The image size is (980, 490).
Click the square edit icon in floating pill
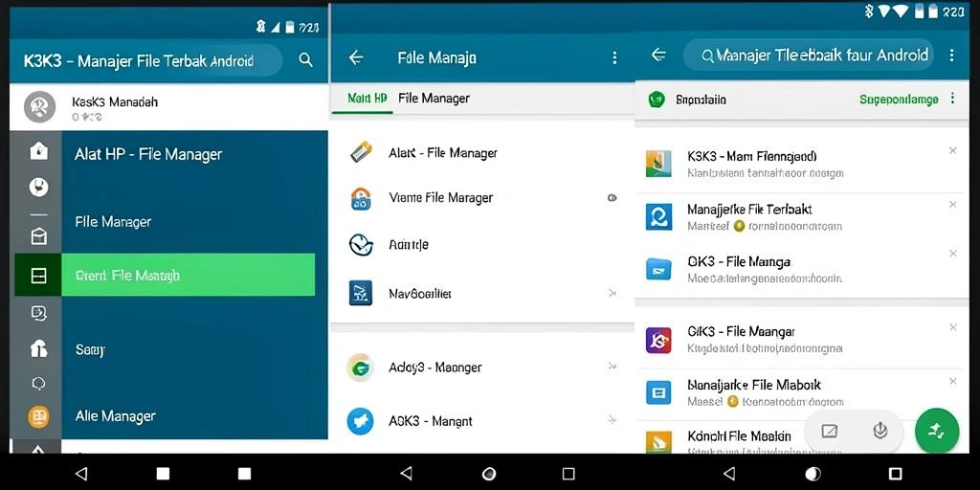pos(830,431)
